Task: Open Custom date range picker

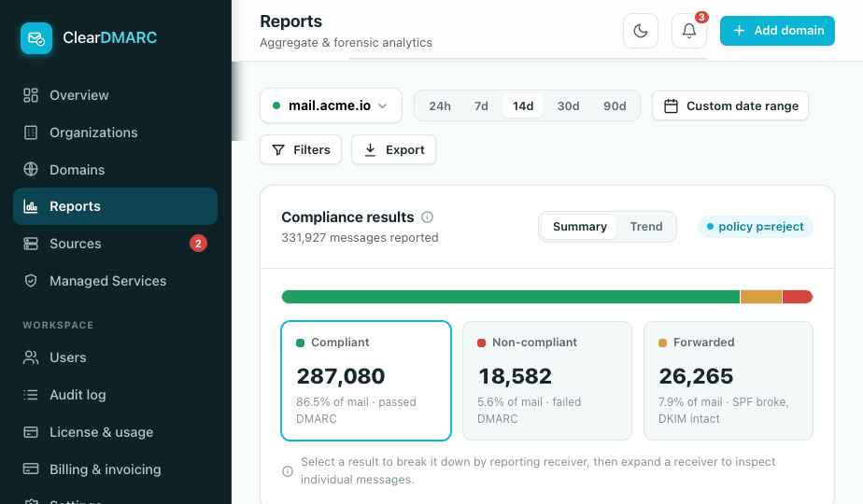Action: 730,105
